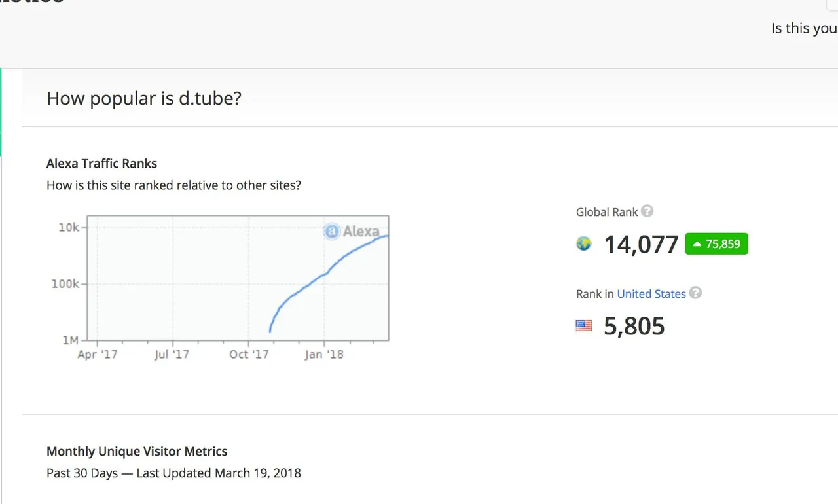Click the 'How popular is d.tube?' heading
Viewport: 838px width, 504px height.
(x=144, y=98)
